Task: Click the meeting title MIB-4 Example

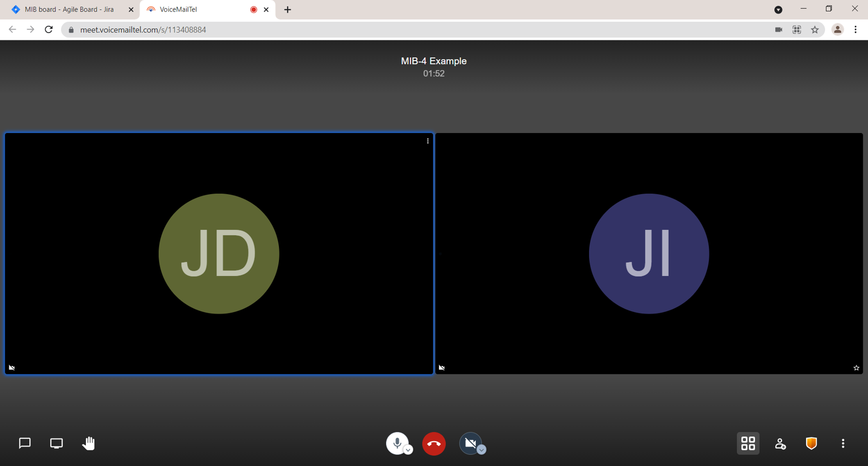Action: pos(434,61)
